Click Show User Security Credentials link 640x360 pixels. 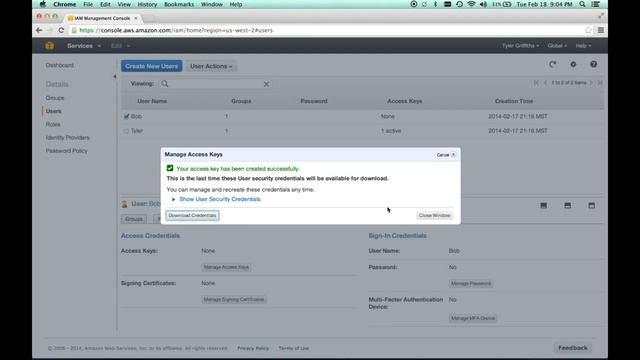click(220, 199)
